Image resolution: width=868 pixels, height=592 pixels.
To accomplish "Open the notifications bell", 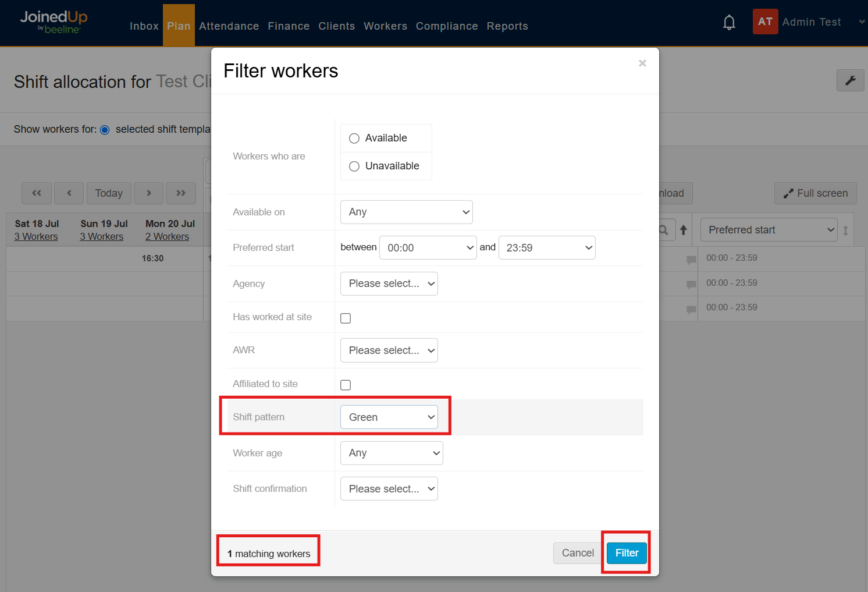I will (729, 22).
